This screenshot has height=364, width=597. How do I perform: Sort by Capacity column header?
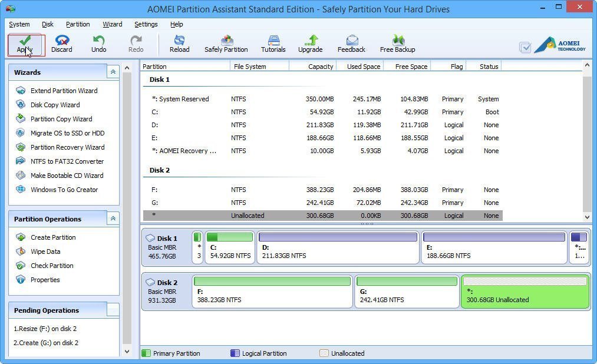(x=312, y=66)
